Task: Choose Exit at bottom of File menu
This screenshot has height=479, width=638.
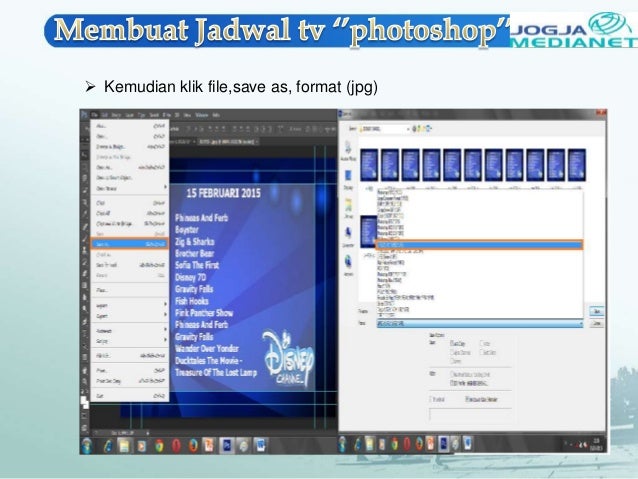Action: point(129,396)
